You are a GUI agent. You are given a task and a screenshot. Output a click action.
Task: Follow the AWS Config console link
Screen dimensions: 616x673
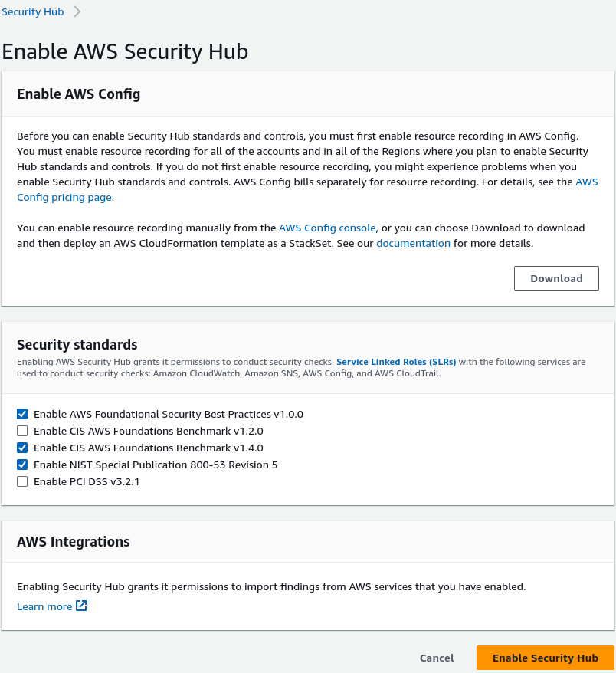coord(327,228)
